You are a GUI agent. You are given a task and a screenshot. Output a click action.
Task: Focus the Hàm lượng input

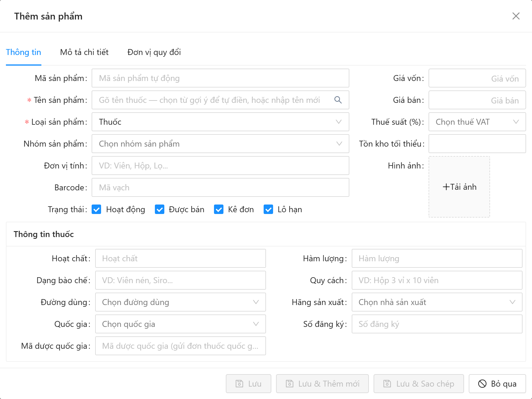437,258
